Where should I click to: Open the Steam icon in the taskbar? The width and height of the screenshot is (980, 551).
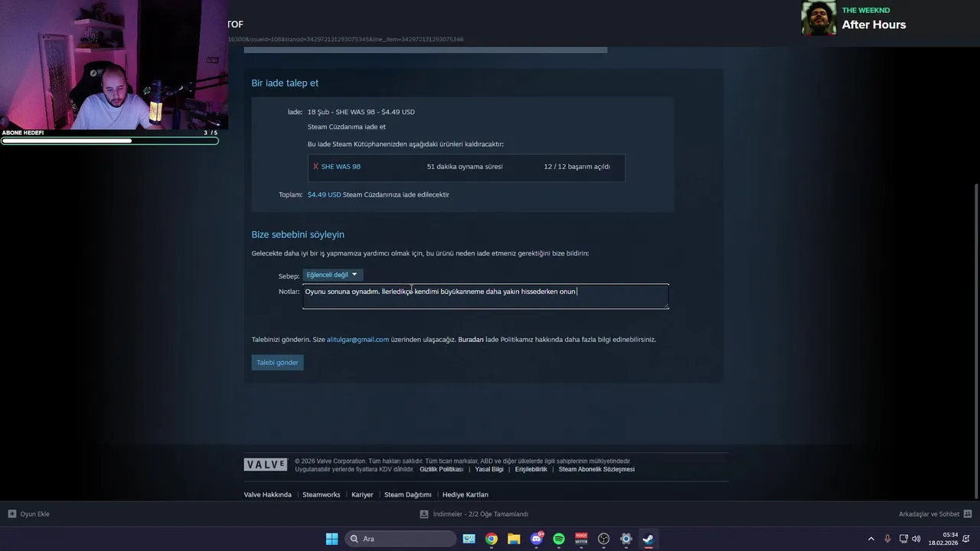coord(648,539)
